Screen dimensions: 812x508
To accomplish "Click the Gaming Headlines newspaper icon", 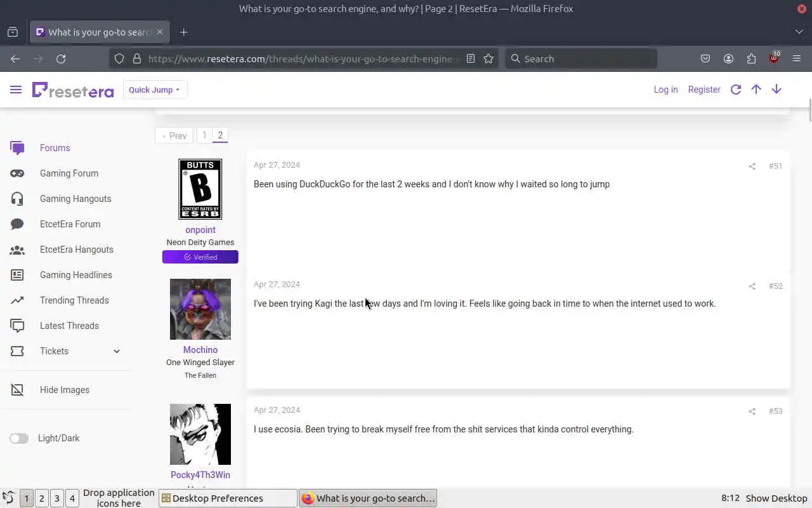I will [17, 275].
